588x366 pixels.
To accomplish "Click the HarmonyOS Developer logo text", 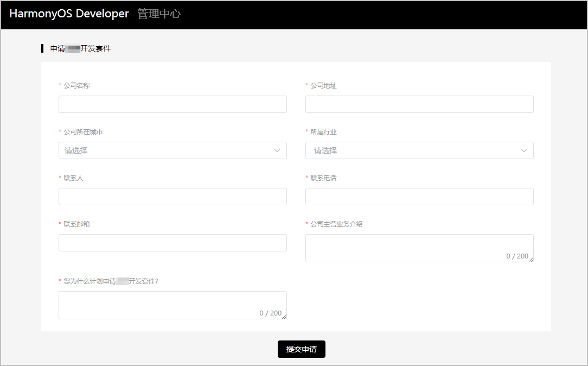I will pos(69,14).
